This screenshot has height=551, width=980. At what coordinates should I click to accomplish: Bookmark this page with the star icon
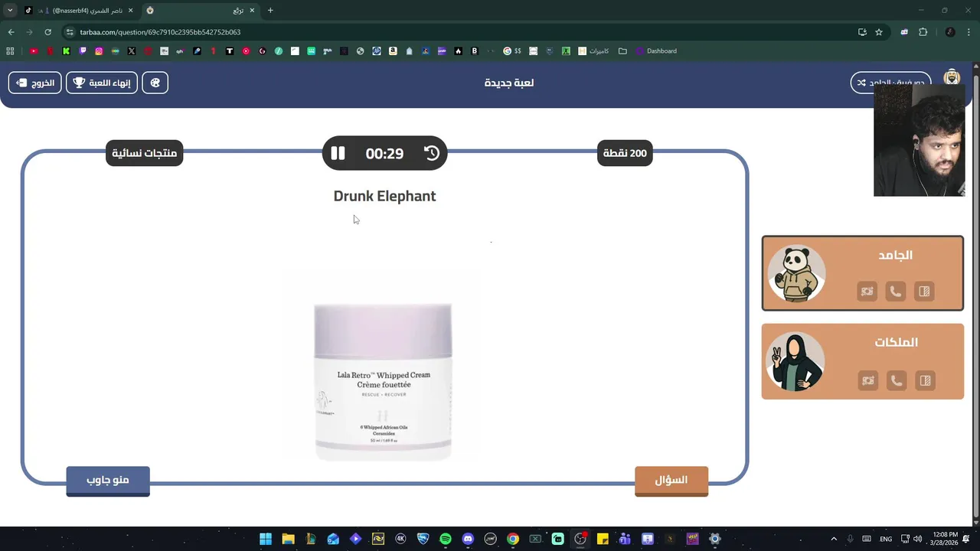(879, 32)
